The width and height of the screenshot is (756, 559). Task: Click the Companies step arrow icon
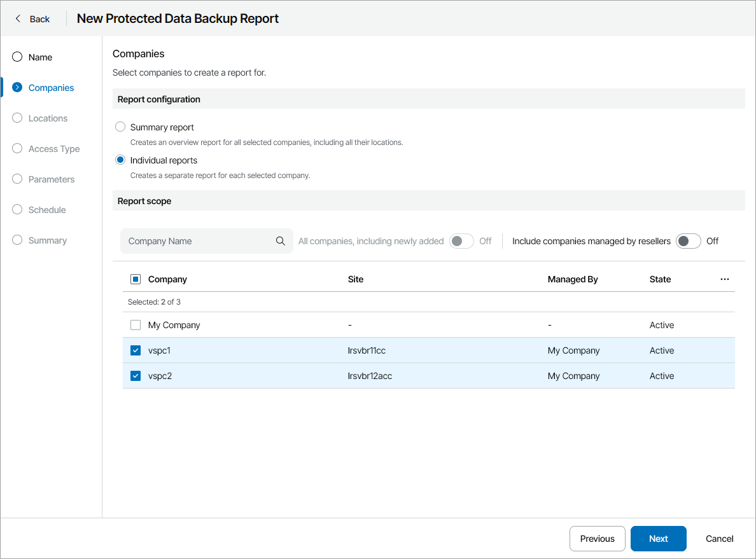pos(17,88)
